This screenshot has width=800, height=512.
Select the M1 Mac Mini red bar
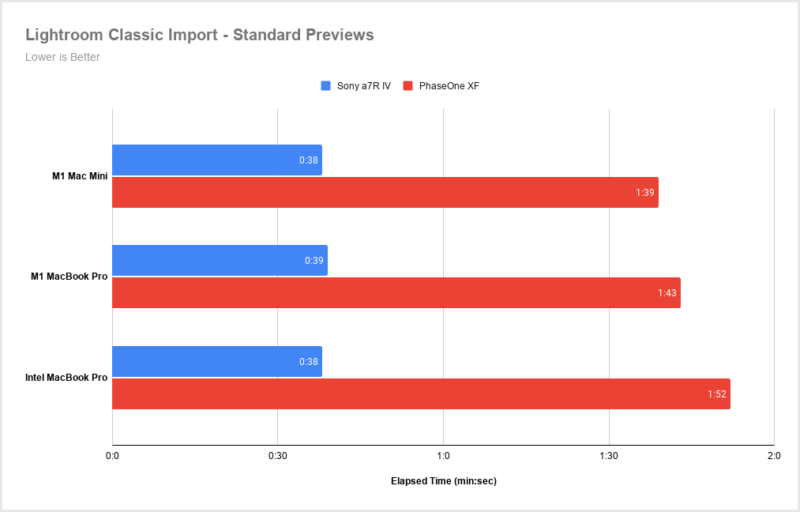pos(384,192)
